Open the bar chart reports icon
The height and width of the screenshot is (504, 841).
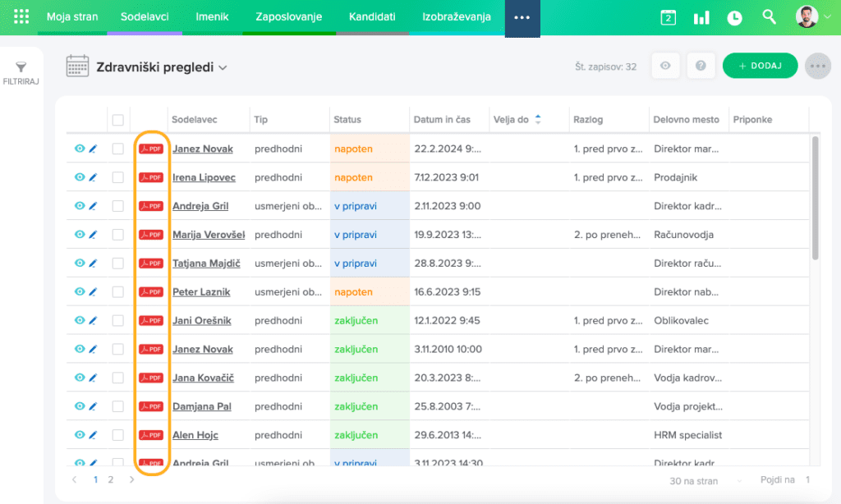pyautogui.click(x=701, y=17)
